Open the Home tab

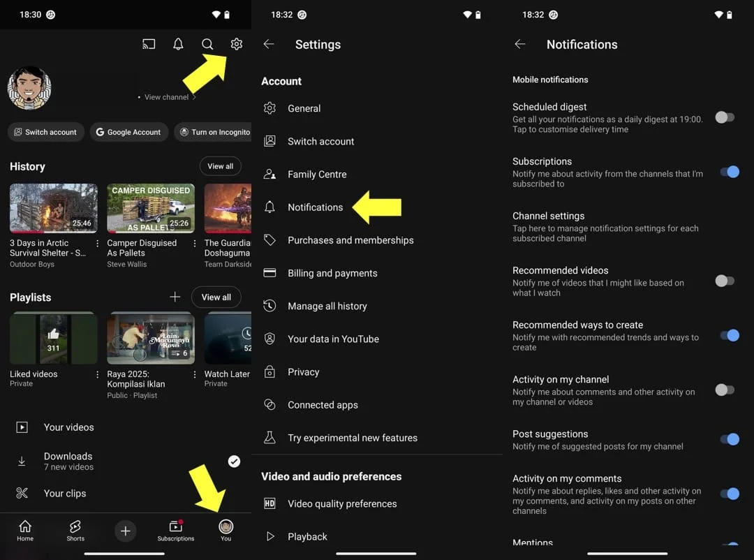(x=25, y=531)
